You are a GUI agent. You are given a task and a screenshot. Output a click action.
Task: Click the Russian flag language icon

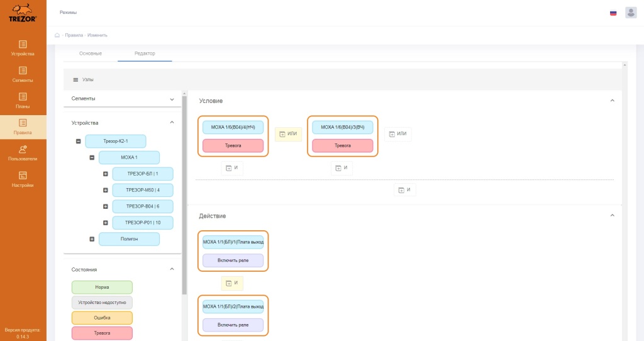[613, 13]
